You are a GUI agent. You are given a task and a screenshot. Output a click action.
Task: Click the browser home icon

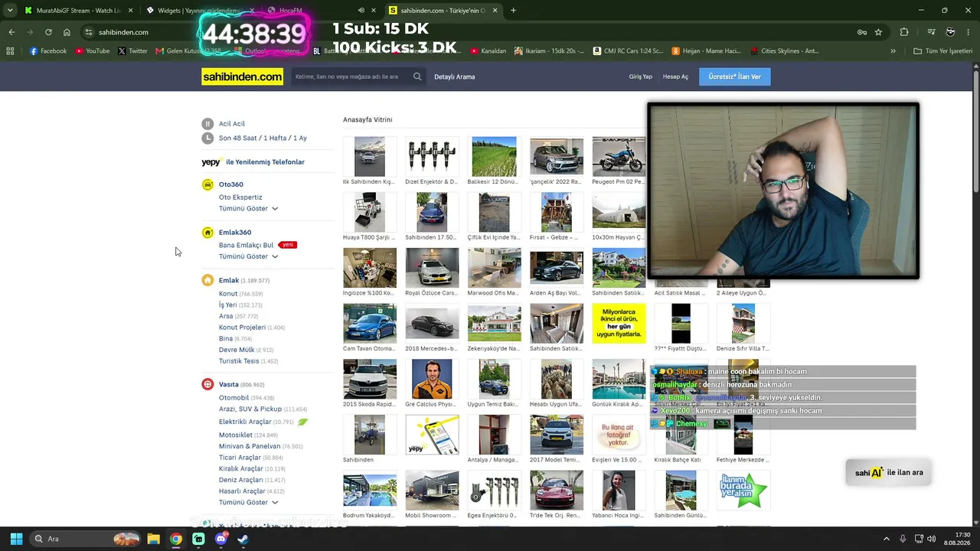pyautogui.click(x=67, y=32)
